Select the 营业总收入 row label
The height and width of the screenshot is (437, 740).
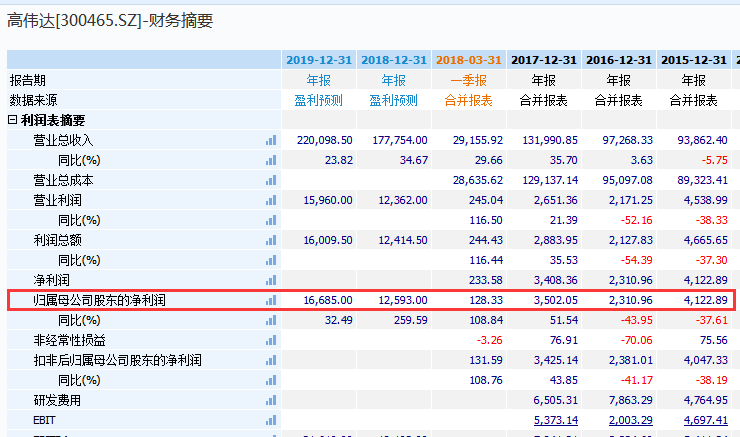click(63, 140)
